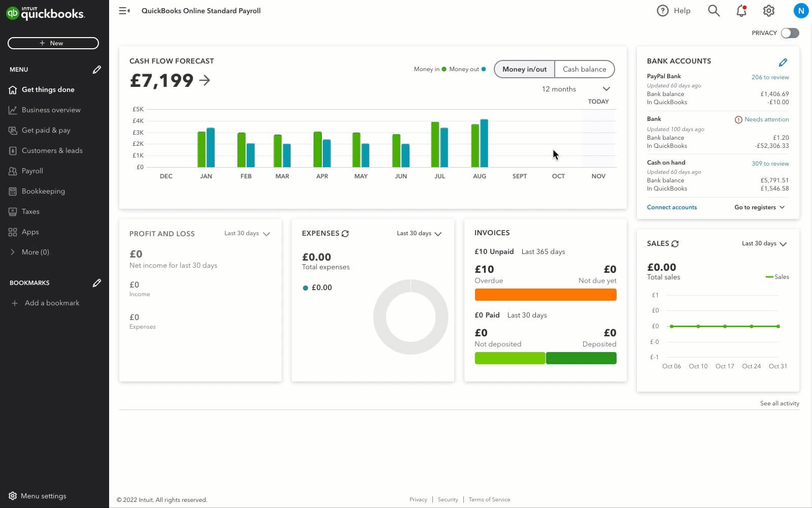The width and height of the screenshot is (812, 508).
Task: Toggle the Money out legend indicator
Action: pos(483,69)
